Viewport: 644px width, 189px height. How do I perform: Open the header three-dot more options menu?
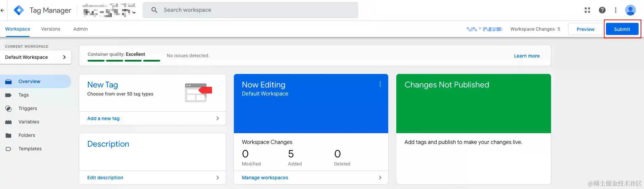click(616, 10)
